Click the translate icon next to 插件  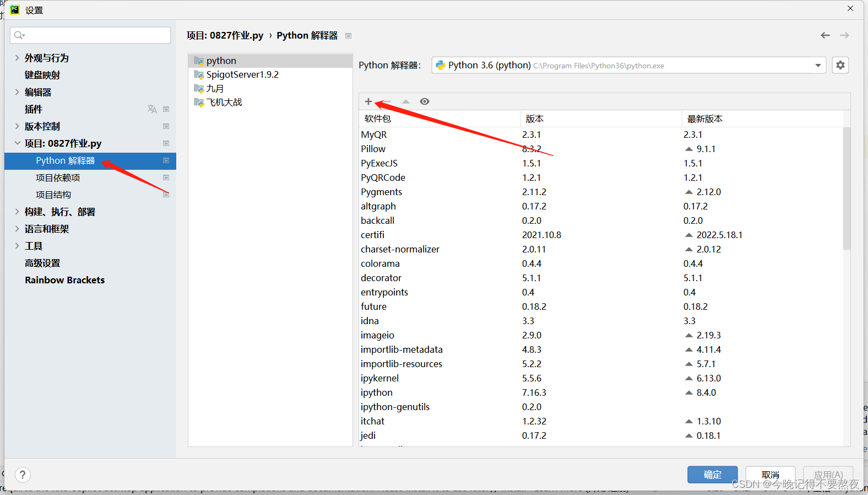pyautogui.click(x=152, y=109)
